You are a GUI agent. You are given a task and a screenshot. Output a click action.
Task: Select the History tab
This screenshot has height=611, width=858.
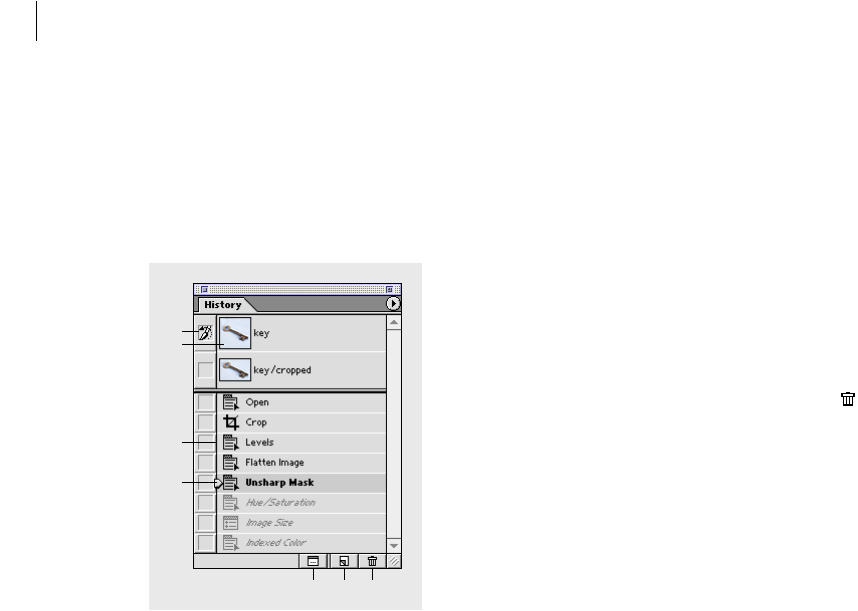[223, 305]
